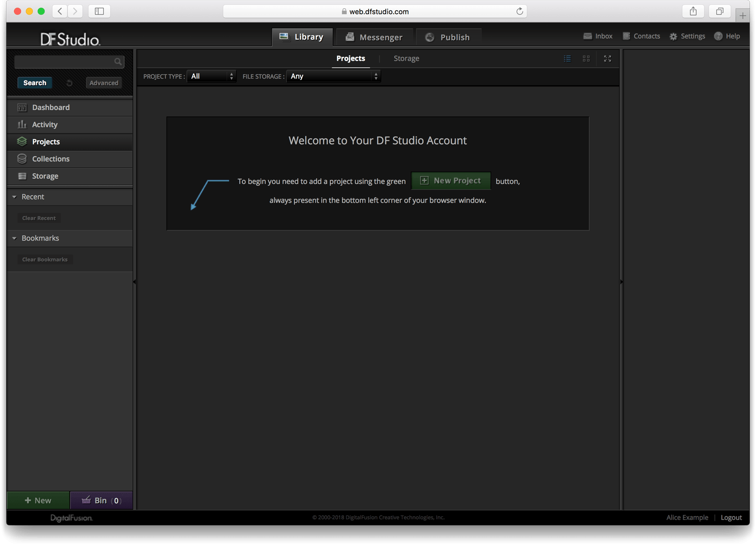
Task: Open the File Storage dropdown
Action: (334, 76)
